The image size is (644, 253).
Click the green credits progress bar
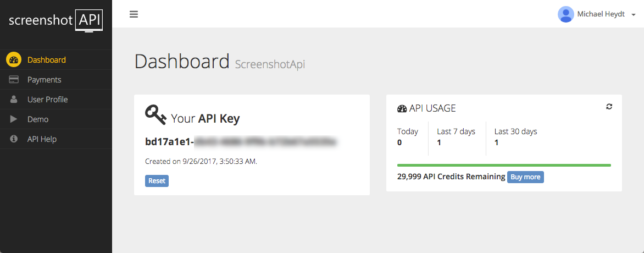click(504, 165)
